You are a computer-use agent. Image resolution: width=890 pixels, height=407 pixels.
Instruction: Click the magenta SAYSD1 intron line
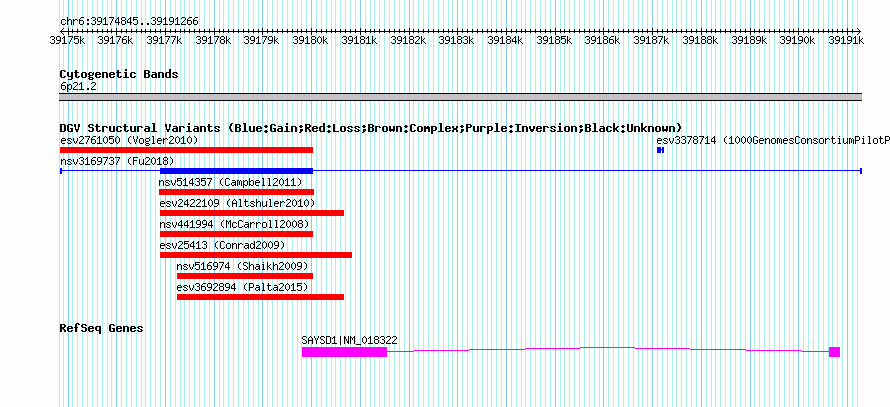coord(607,348)
